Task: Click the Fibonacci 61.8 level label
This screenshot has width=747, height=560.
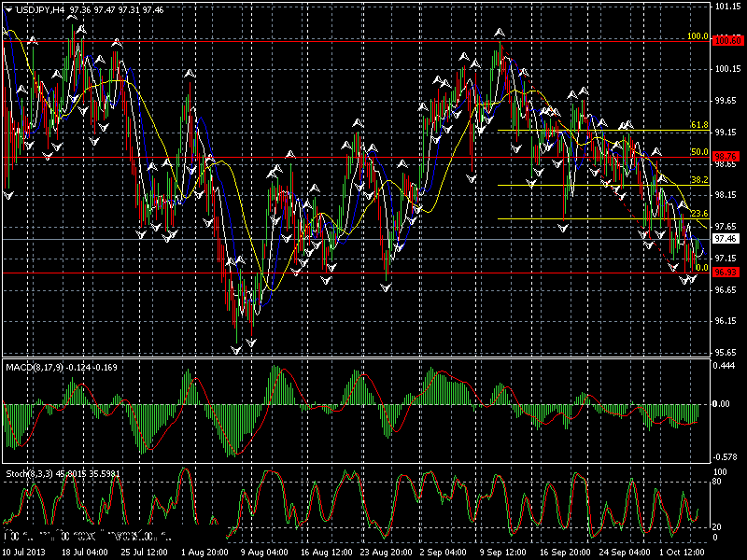Action: click(x=699, y=125)
